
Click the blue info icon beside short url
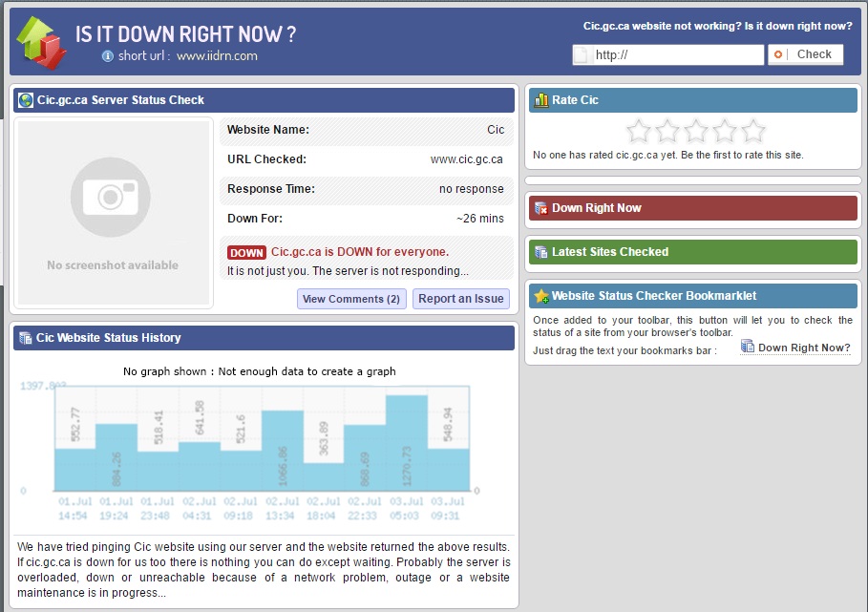click(107, 56)
